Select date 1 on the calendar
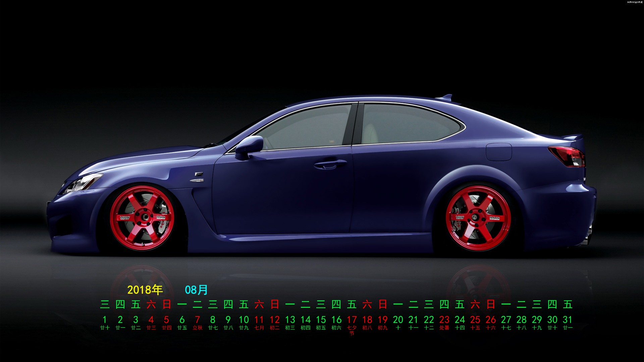Image resolution: width=644 pixels, height=362 pixels. coord(105,320)
